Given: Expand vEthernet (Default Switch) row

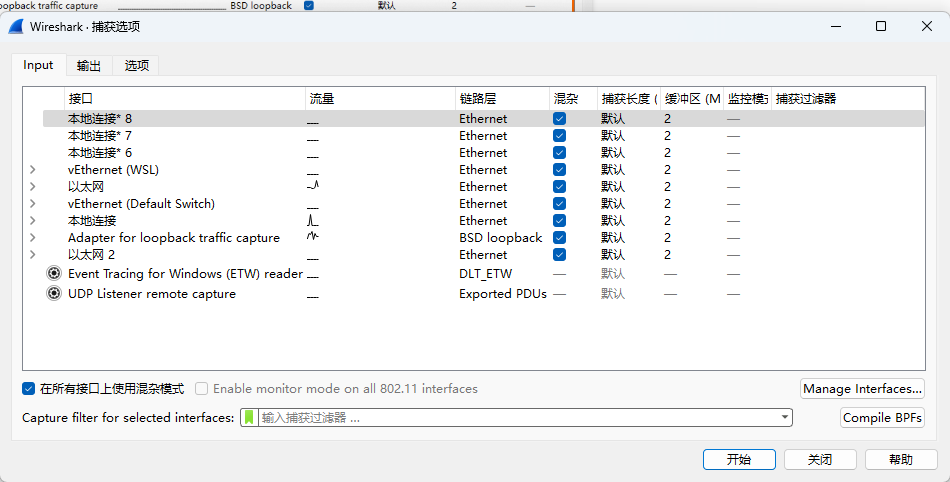Looking at the screenshot, I should point(33,203).
